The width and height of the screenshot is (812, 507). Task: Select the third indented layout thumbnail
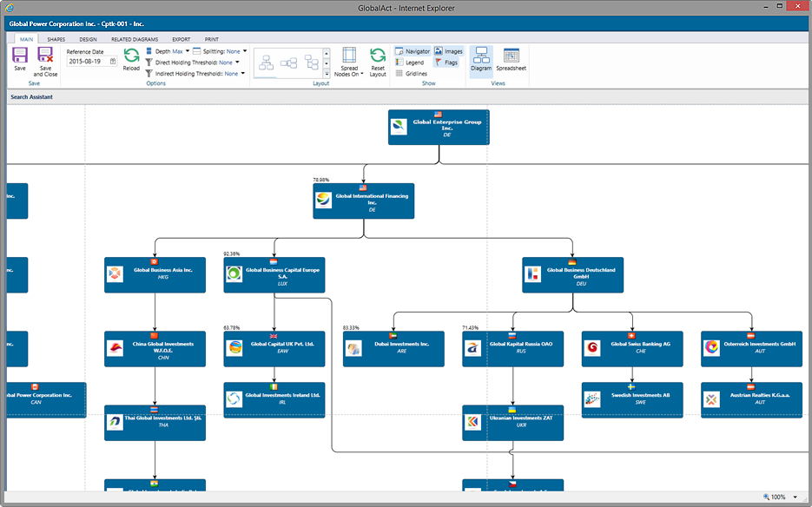pos(312,63)
